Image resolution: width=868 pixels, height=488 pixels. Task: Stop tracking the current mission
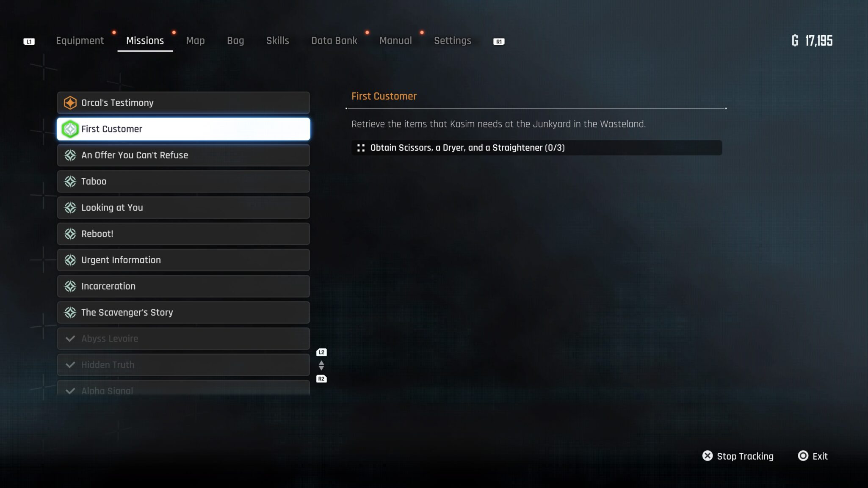(738, 456)
